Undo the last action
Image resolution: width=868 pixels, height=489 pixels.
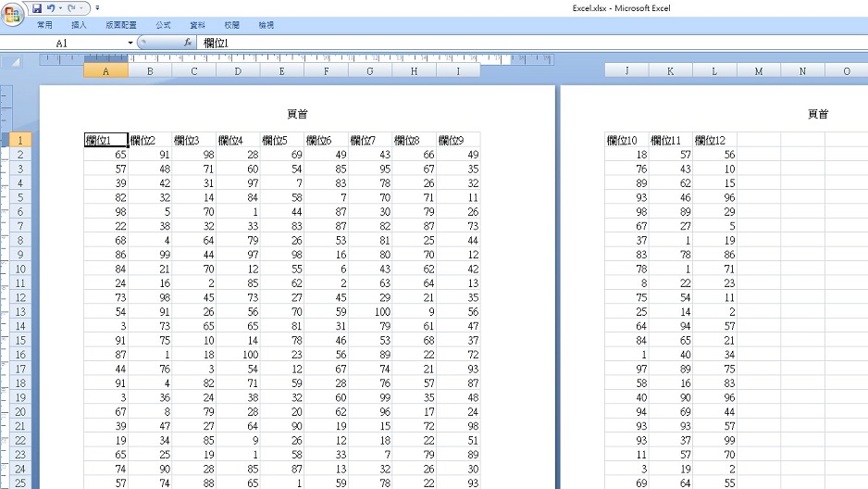51,8
